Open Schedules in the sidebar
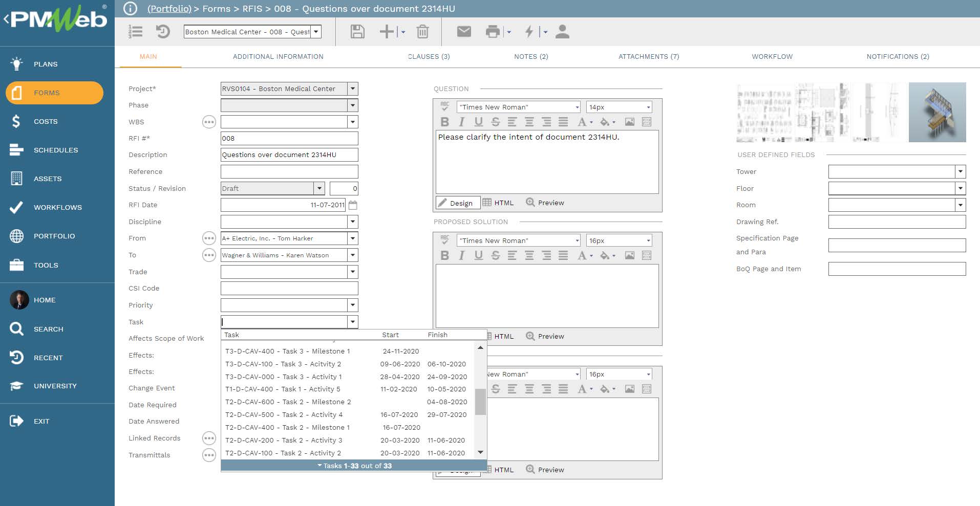 coord(56,150)
